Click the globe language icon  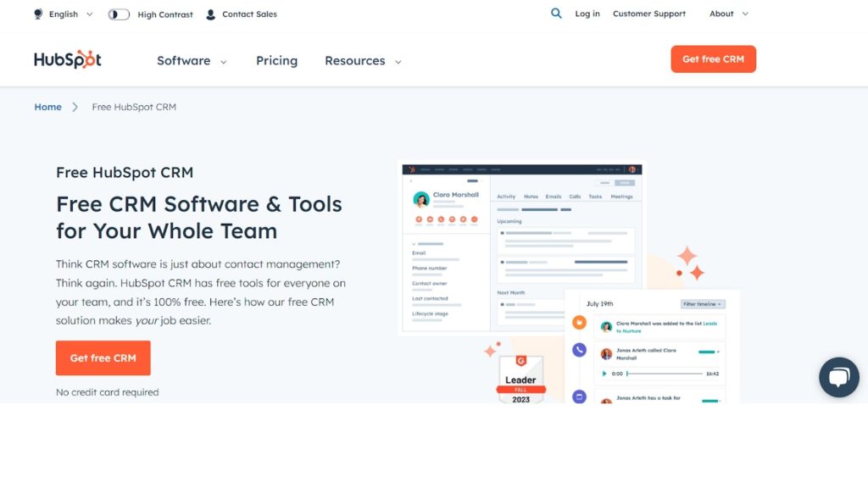(38, 14)
